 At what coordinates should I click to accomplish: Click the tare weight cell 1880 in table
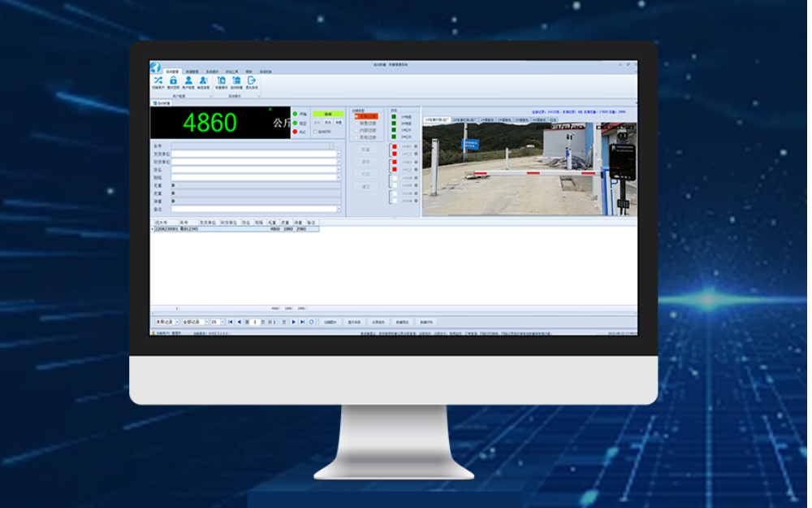[x=288, y=228]
